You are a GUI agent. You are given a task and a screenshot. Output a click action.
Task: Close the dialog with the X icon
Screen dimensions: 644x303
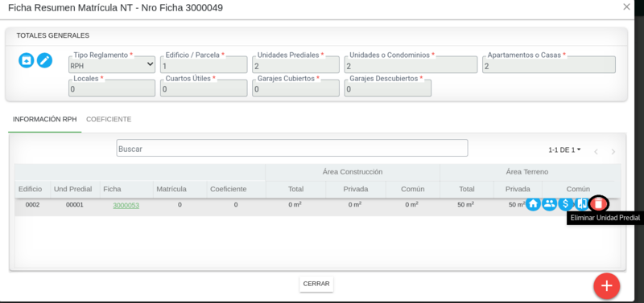[x=626, y=7]
